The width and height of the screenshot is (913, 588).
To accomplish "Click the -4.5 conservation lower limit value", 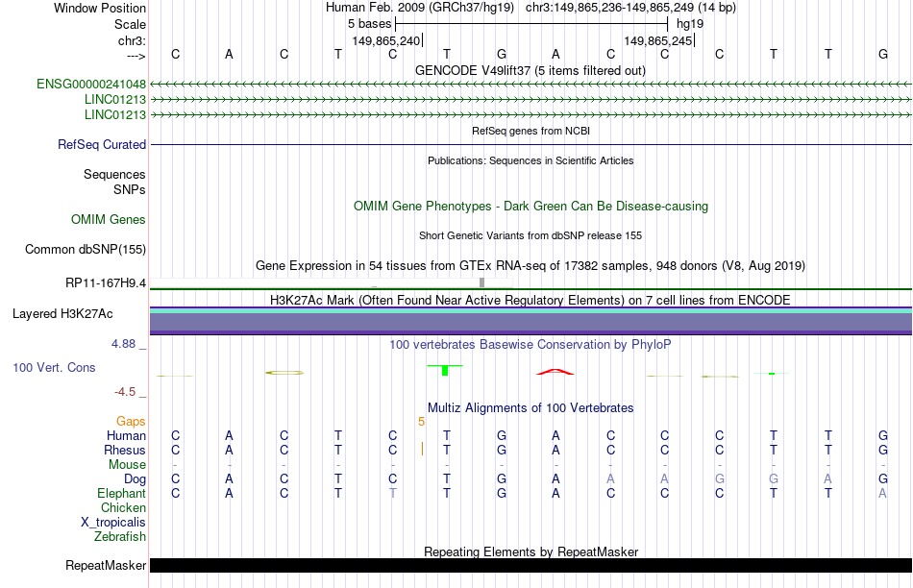I will tap(125, 392).
